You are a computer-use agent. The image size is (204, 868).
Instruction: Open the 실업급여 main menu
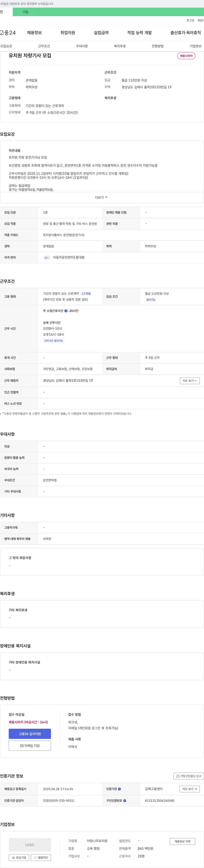click(x=101, y=33)
